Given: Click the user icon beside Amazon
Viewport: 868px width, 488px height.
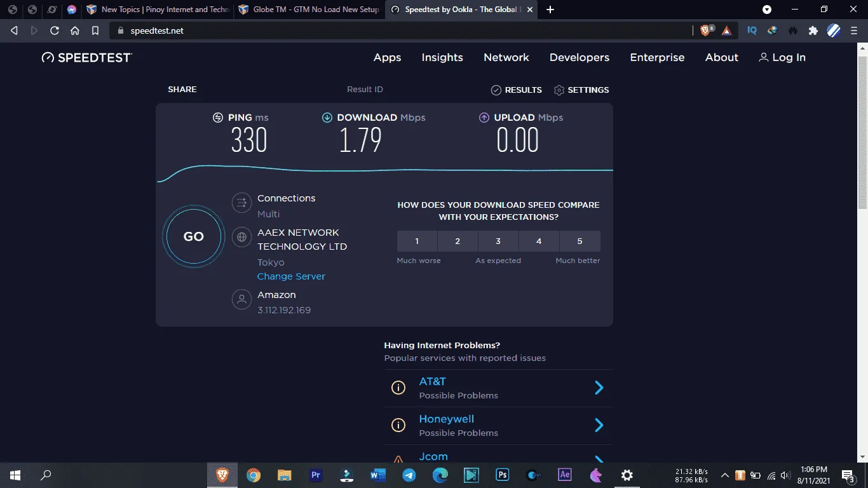Looking at the screenshot, I should click(x=241, y=300).
